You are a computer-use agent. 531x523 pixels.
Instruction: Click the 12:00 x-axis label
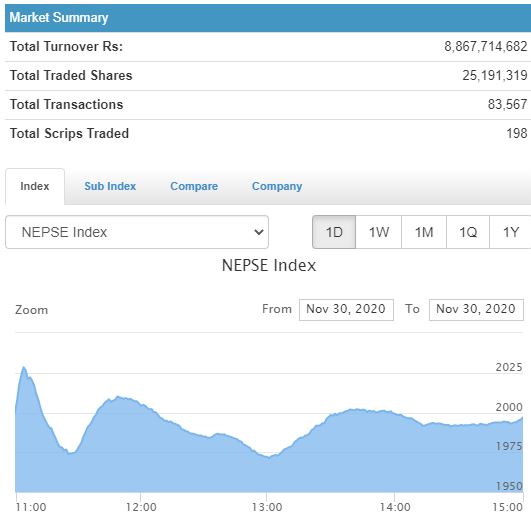[x=141, y=507]
